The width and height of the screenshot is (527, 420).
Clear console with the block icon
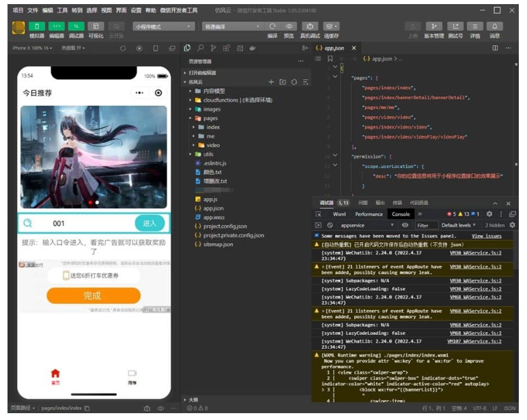pos(330,225)
